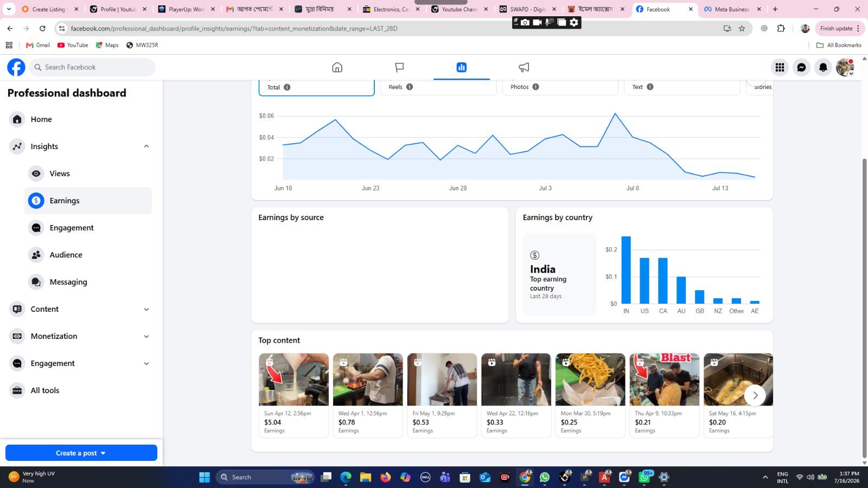The image size is (868, 488).
Task: Open Messenger chats icon
Action: (801, 67)
